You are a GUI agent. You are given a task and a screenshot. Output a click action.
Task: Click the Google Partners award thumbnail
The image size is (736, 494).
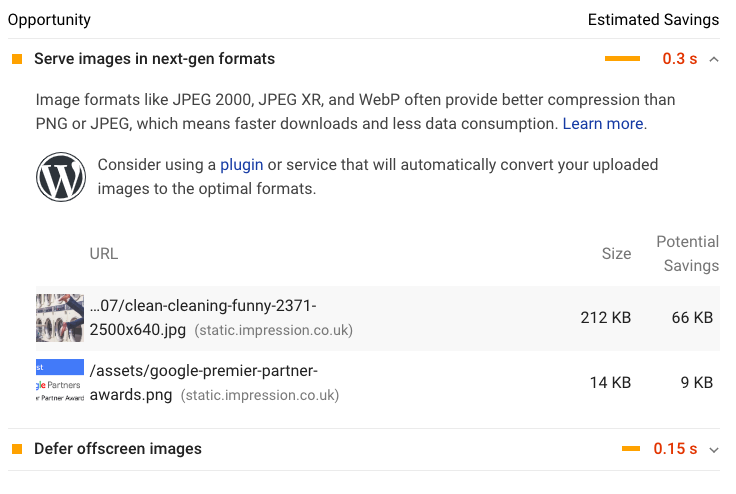(60, 380)
